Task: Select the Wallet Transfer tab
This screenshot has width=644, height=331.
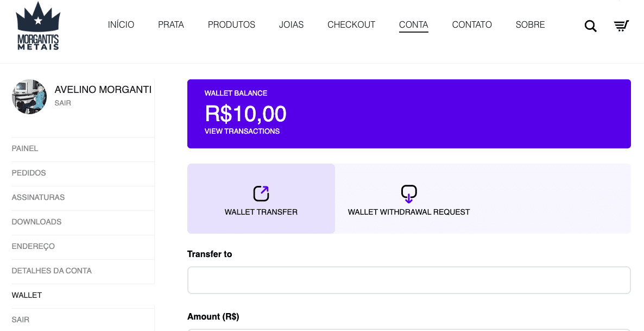Action: pos(261,198)
